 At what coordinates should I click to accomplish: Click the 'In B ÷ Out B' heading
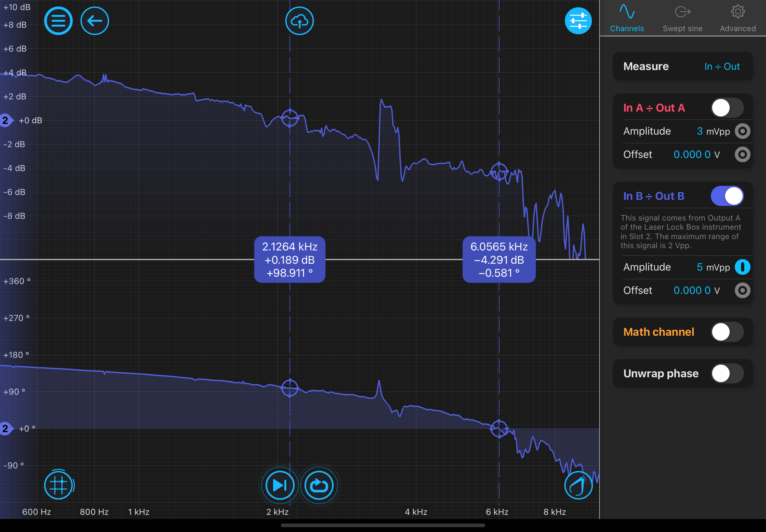[x=654, y=196]
